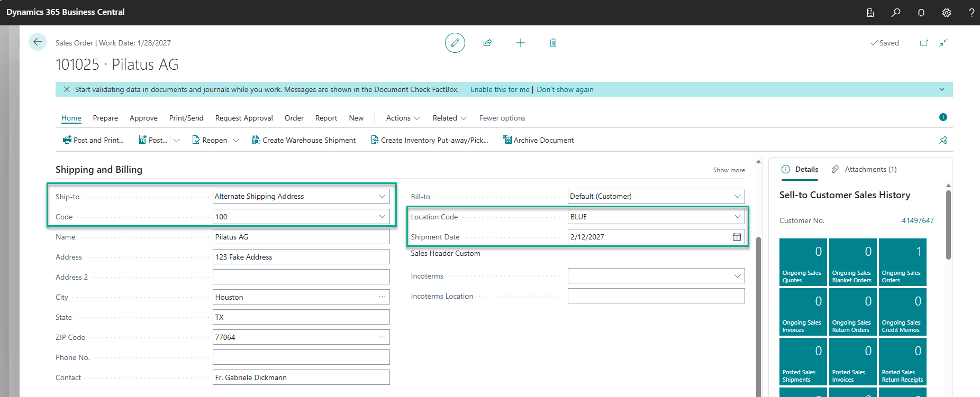Open the Actions dropdown menu
Screen dimensions: 980x397
tap(403, 118)
